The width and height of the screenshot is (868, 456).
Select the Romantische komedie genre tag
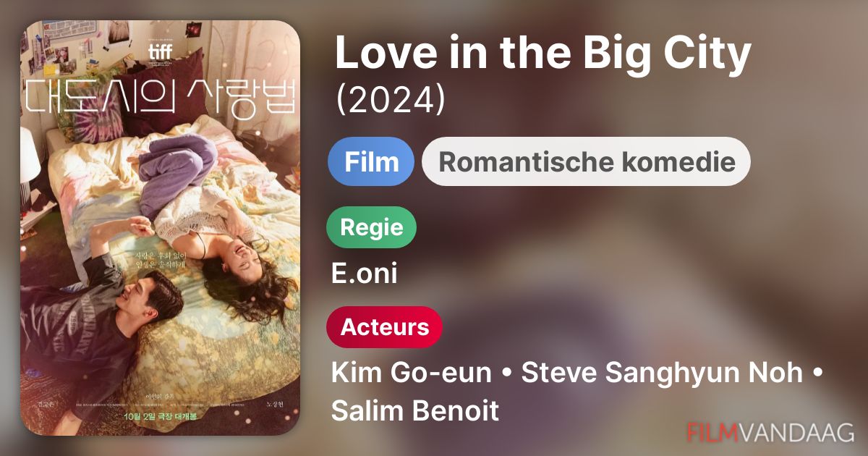[587, 161]
